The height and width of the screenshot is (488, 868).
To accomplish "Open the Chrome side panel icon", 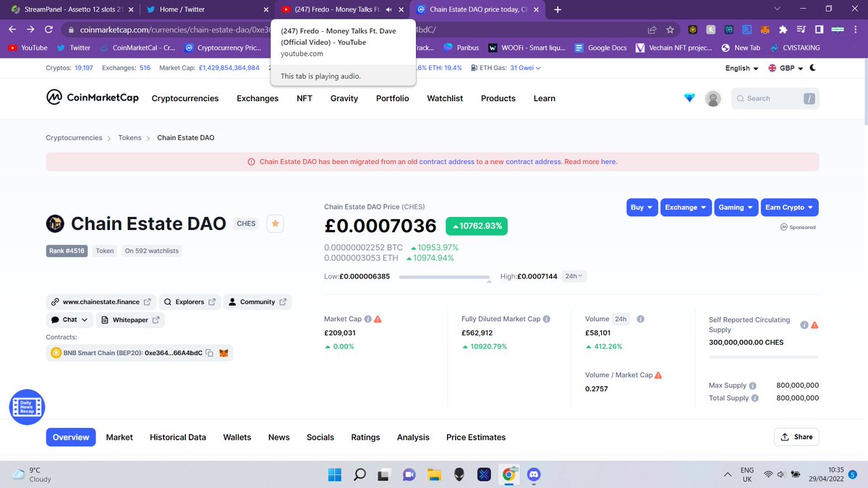I will [819, 30].
